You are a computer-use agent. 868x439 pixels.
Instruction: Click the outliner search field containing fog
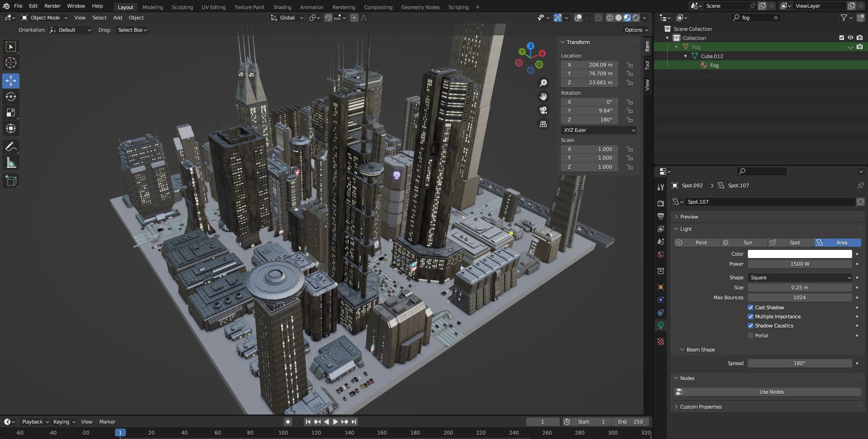(x=756, y=18)
